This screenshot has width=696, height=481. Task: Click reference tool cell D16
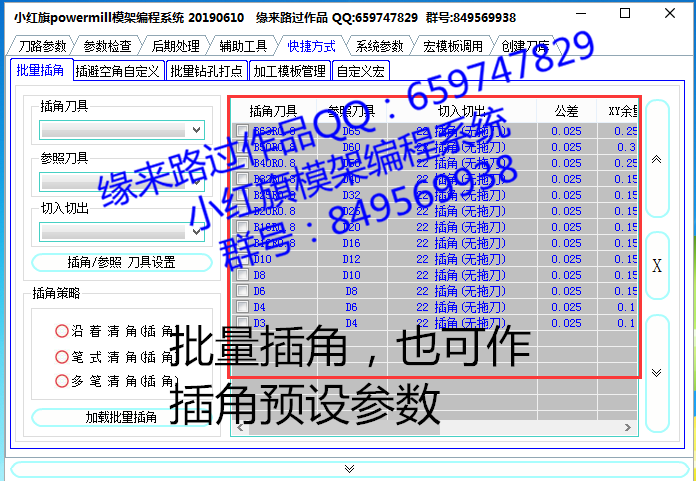[352, 243]
